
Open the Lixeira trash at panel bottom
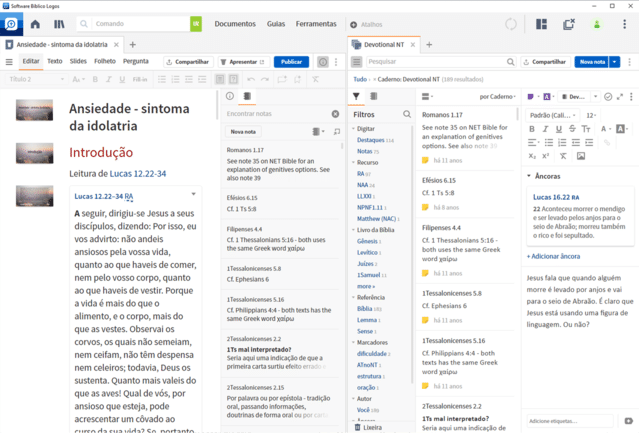368,427
